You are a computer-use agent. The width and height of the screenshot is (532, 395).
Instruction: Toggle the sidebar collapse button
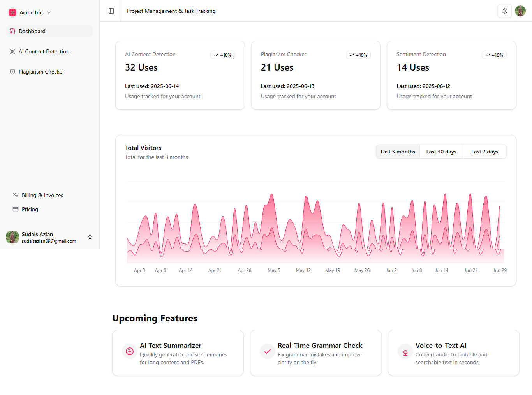[x=111, y=11]
